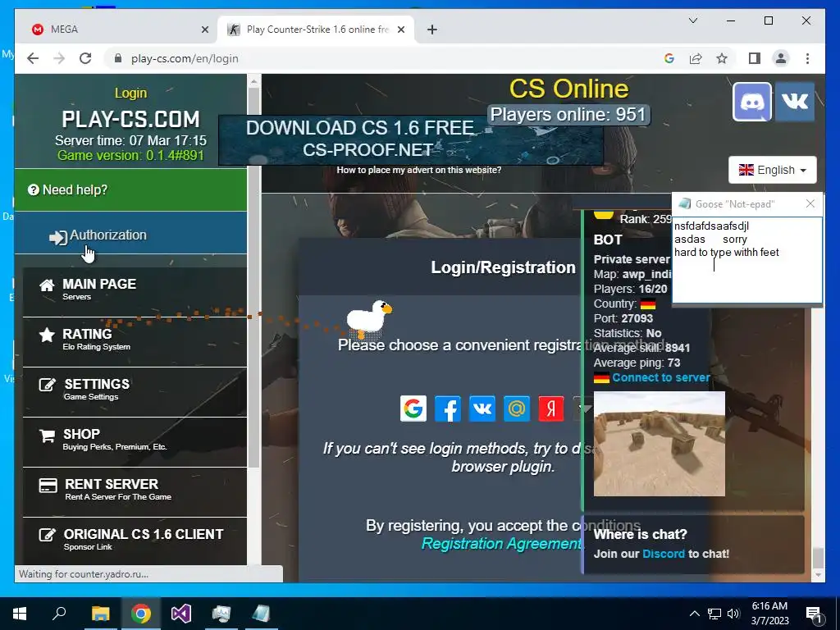Screen dimensions: 840x630
Task: Switch to the MEGA tab
Action: coord(116,30)
